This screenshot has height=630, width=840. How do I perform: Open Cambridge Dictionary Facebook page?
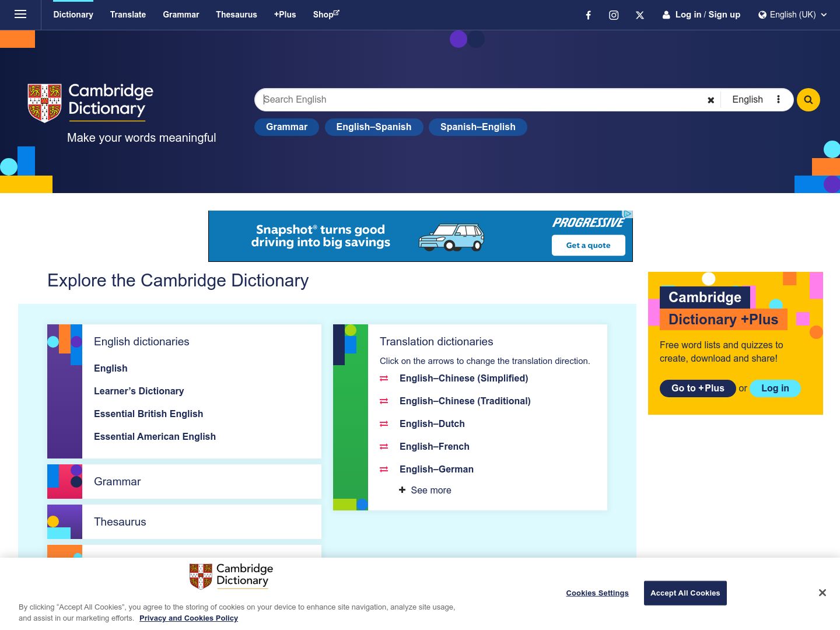(588, 15)
